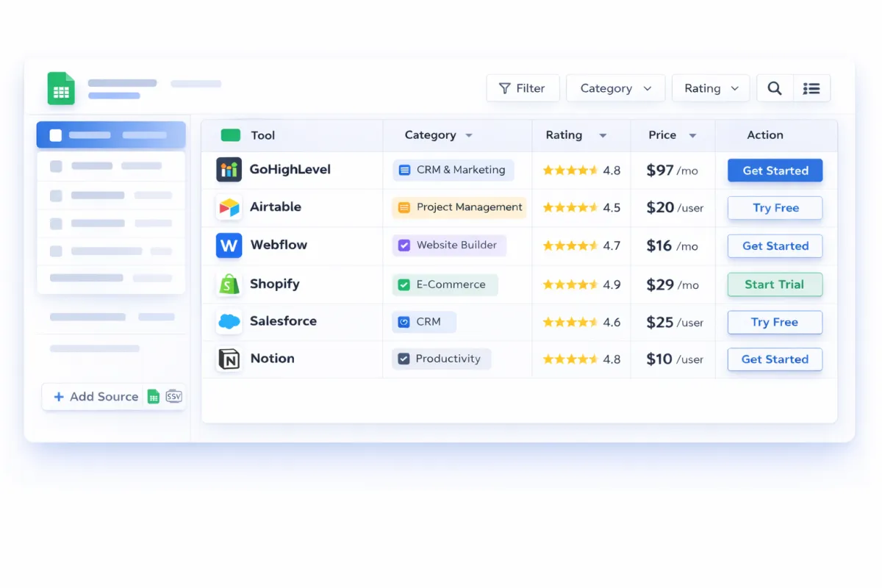Click the $29 /mo price cell
This screenshot has height=588, width=882.
point(672,284)
